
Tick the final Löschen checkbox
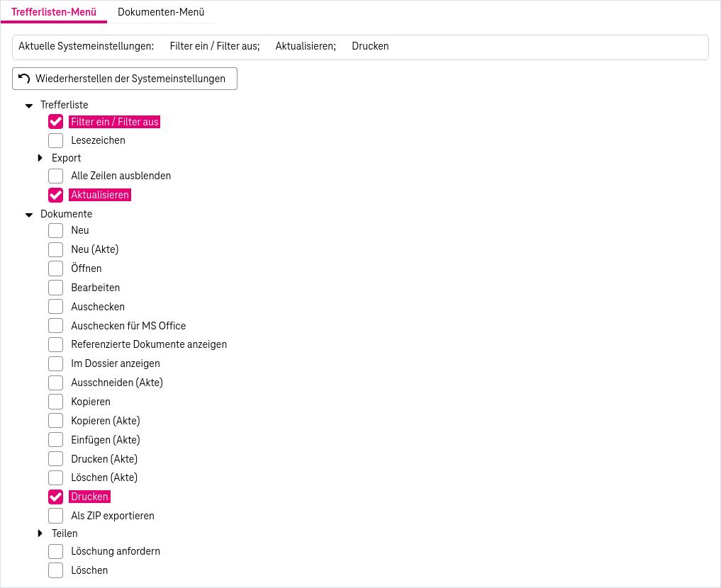pyautogui.click(x=55, y=570)
